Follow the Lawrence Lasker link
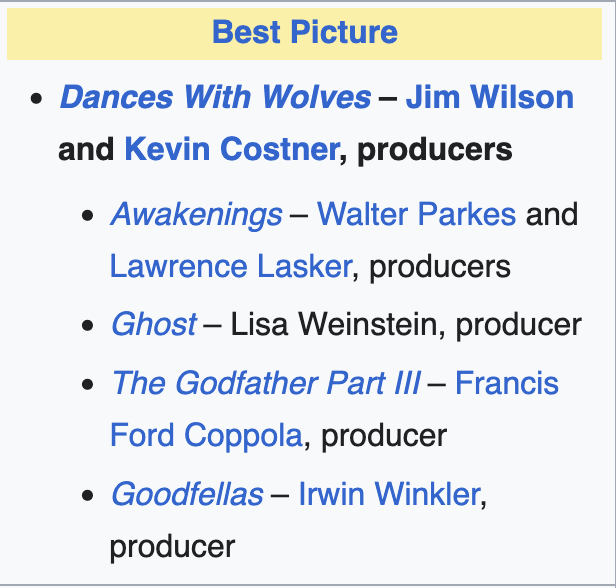The image size is (616, 588). pyautogui.click(x=231, y=266)
